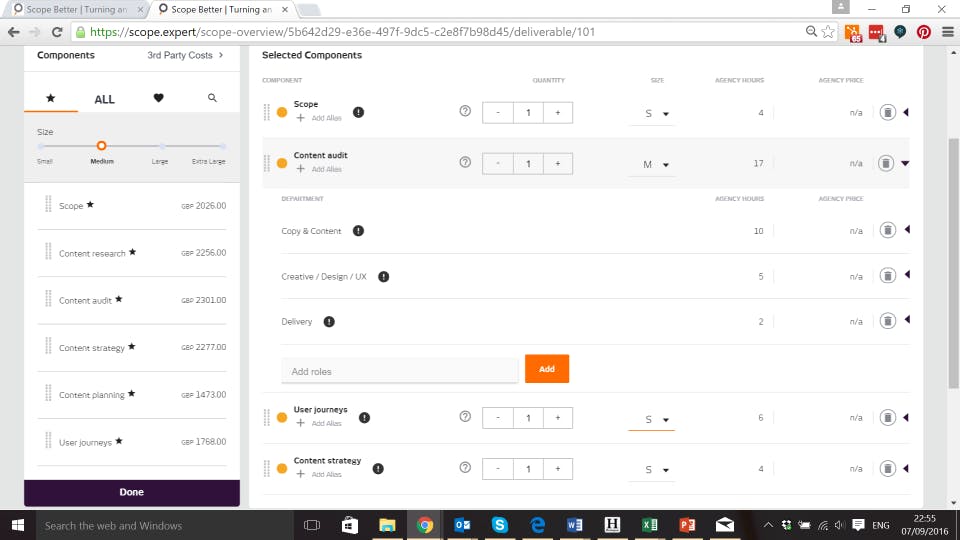Click Scope price GBP 2026.00
Viewport: 960px width, 540px height.
click(204, 206)
